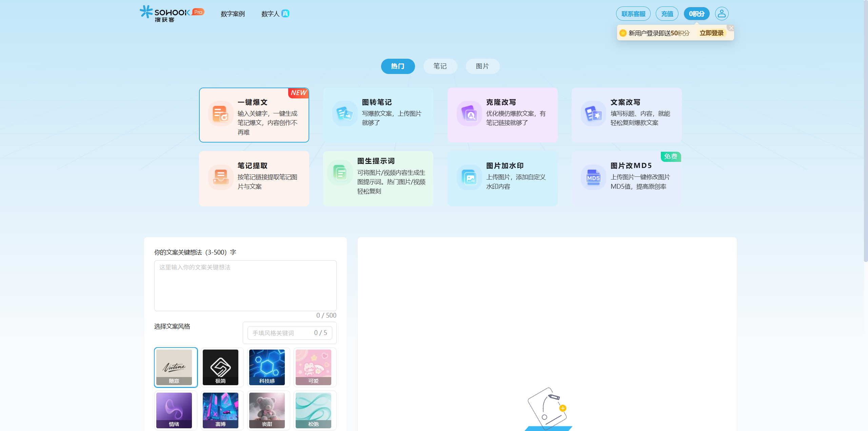Click the 图生提示词 card icon
Image resolution: width=868 pixels, height=431 pixels.
point(340,172)
